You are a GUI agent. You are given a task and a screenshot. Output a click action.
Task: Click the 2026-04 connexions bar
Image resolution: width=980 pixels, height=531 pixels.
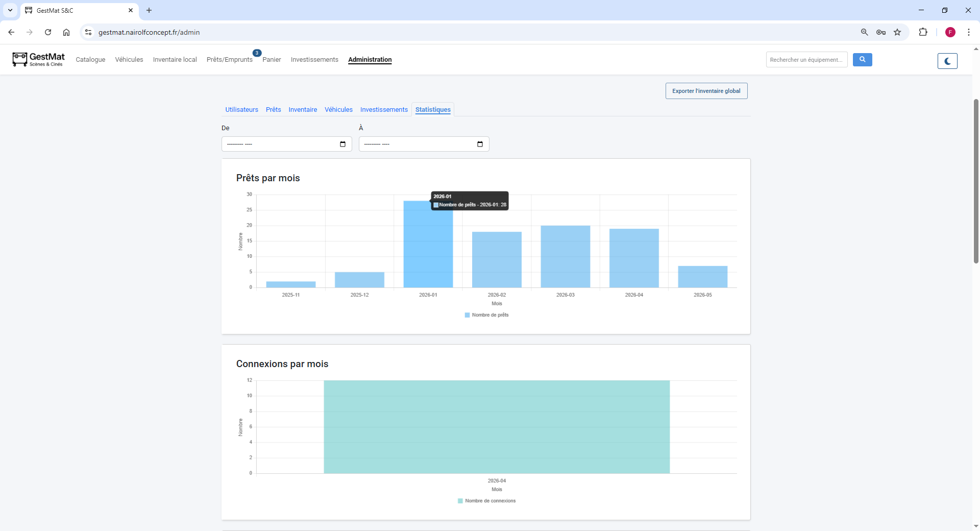(x=497, y=427)
